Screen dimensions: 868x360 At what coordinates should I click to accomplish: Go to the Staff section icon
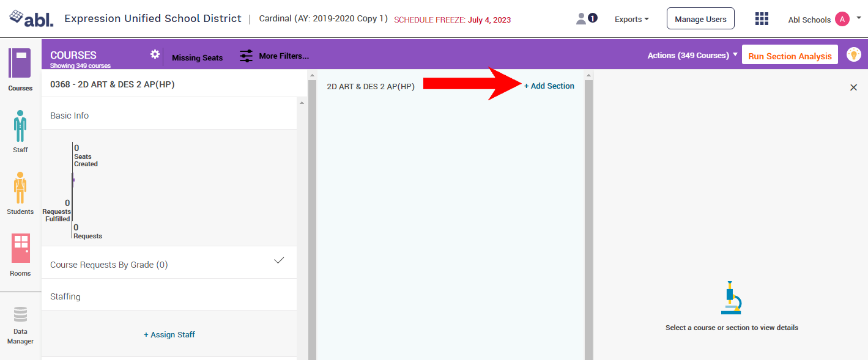click(x=20, y=126)
